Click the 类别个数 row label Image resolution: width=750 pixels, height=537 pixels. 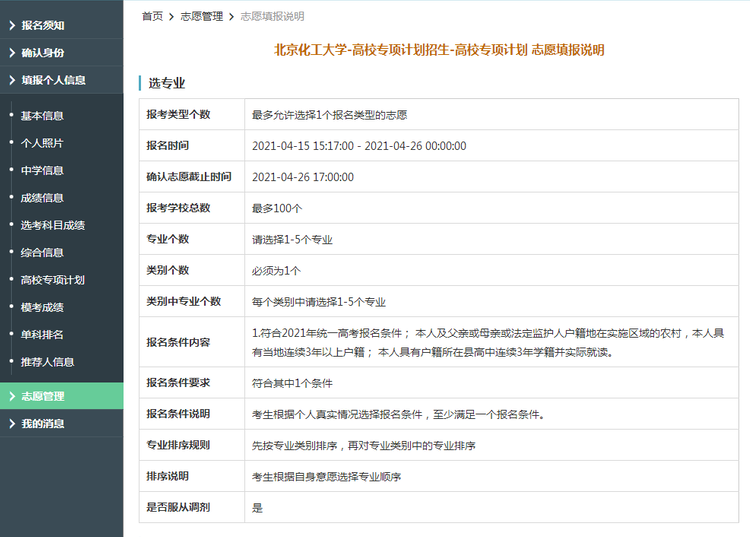coord(167,270)
